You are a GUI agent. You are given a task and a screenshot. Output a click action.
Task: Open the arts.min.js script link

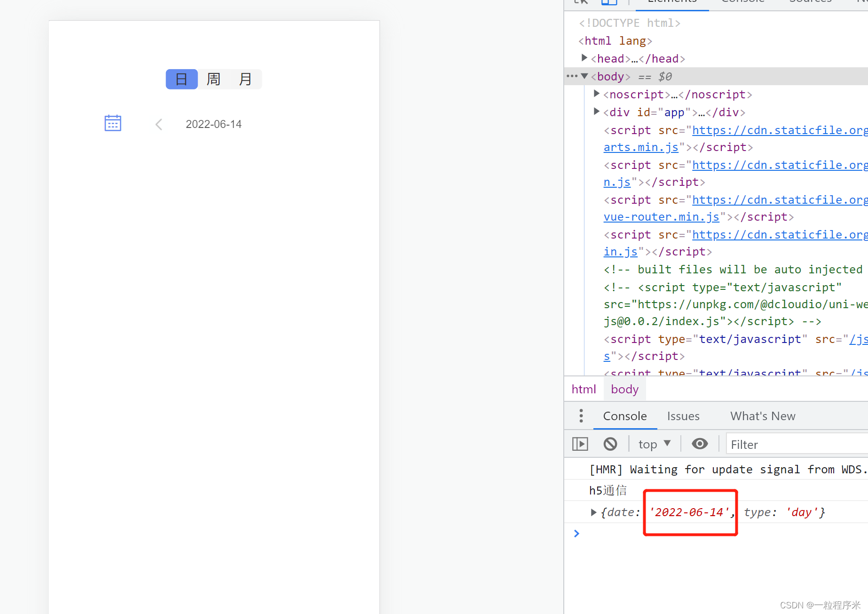coord(641,147)
